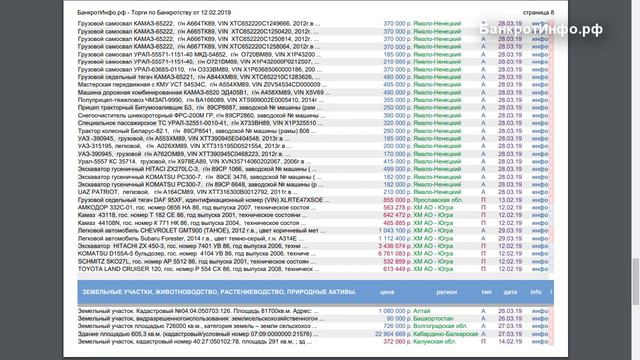Click the страница 8 page label

coord(538,13)
